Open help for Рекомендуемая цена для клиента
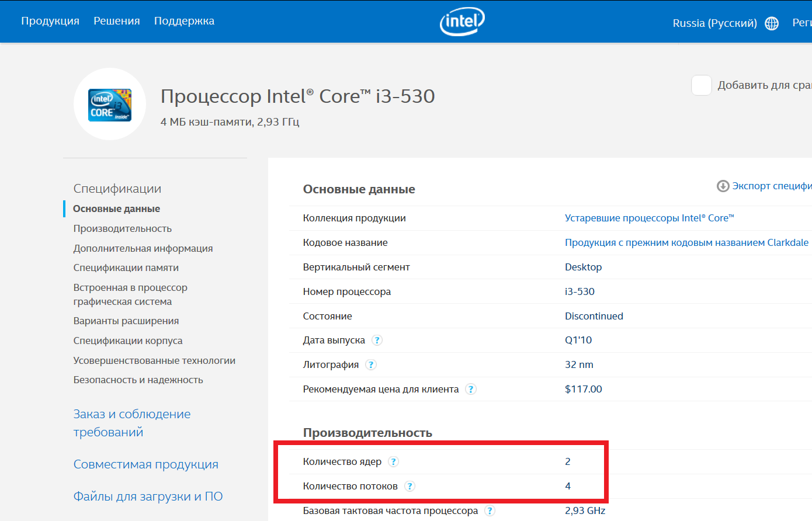The image size is (812, 521). click(471, 390)
